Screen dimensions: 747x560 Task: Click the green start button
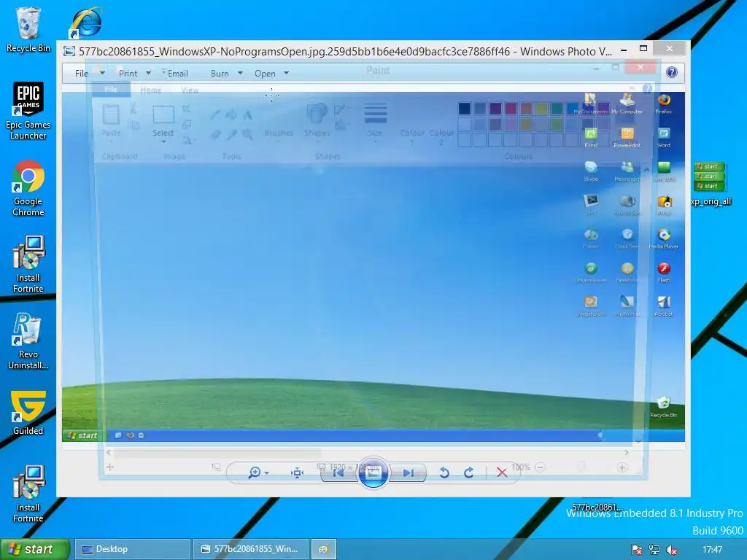35,549
